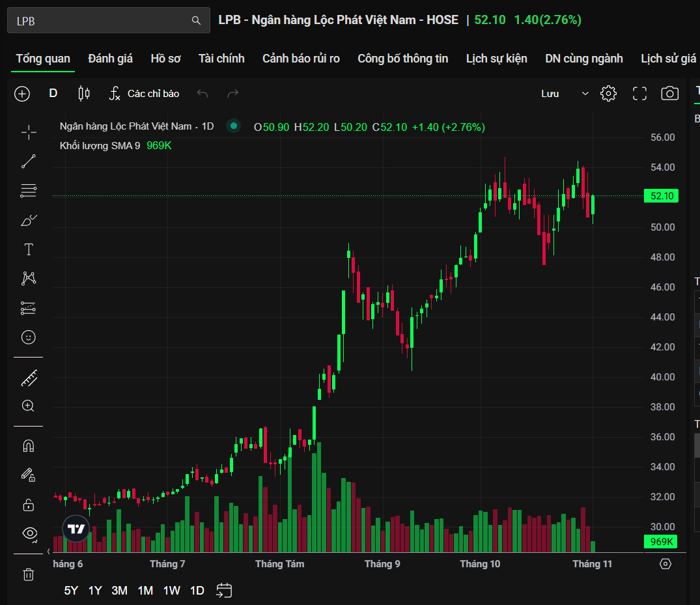Screen dimensions: 700x605
Task: Expand the Lưu dropdown arrow
Action: pos(585,94)
